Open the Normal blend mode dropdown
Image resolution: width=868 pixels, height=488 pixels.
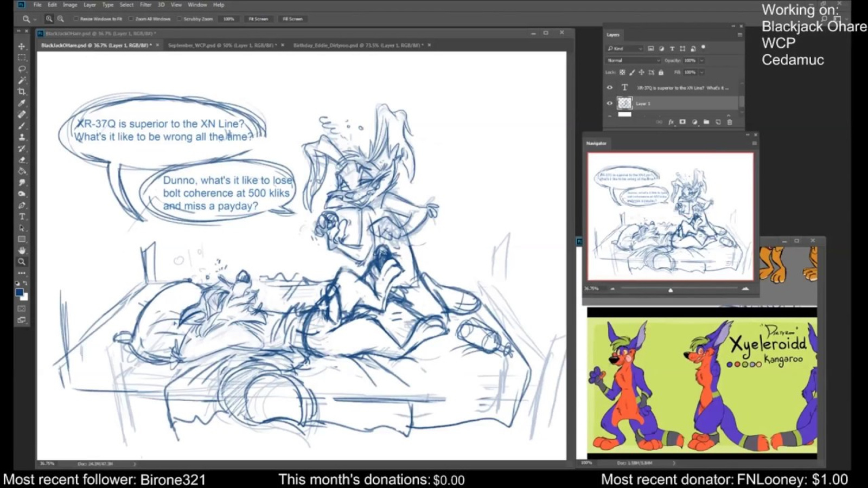coord(633,60)
